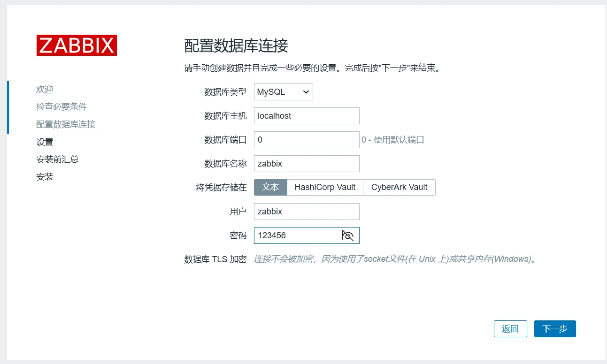The height and width of the screenshot is (364, 607).
Task: Click the 设置 step in sidebar
Action: click(x=45, y=142)
